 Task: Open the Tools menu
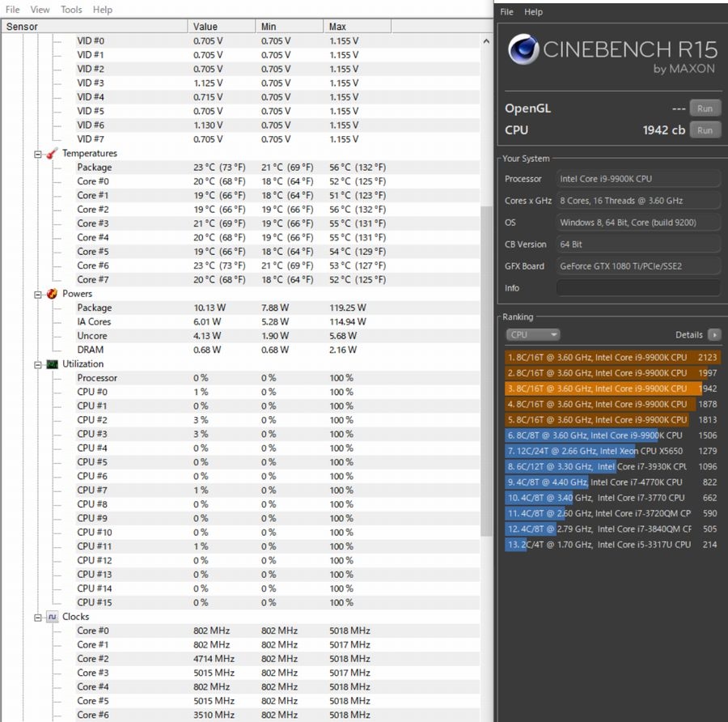tap(71, 9)
